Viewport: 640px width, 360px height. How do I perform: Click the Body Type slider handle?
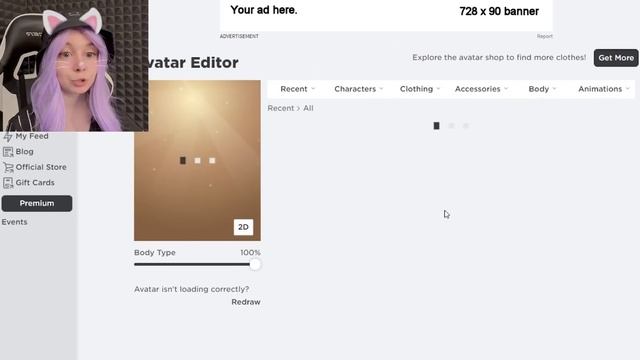click(x=255, y=264)
